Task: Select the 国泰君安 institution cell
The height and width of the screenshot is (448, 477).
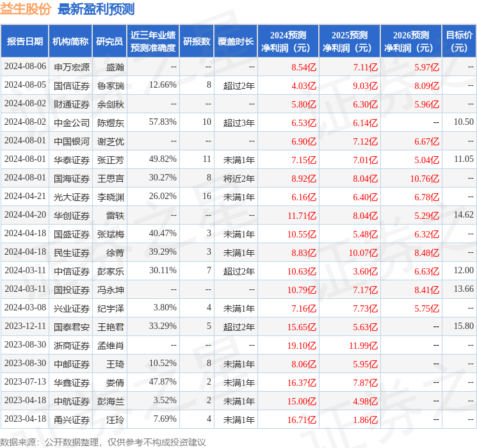Action: pos(72,327)
